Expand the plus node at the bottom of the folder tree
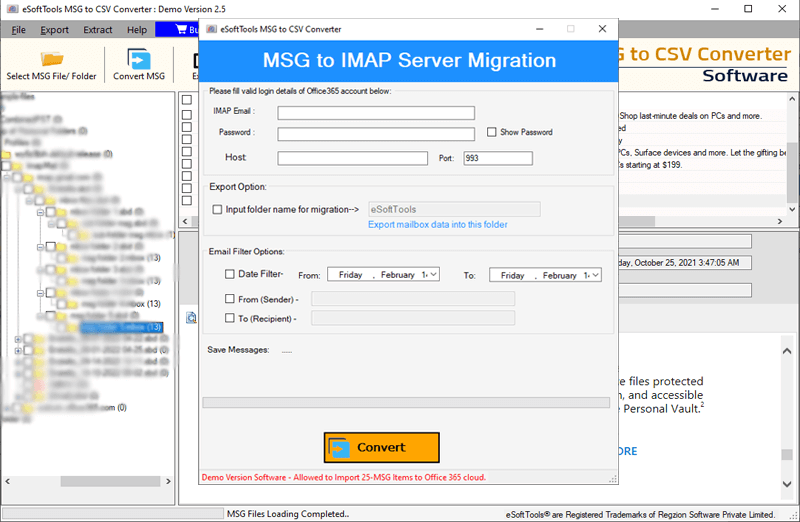The width and height of the screenshot is (800, 522). [x=18, y=394]
